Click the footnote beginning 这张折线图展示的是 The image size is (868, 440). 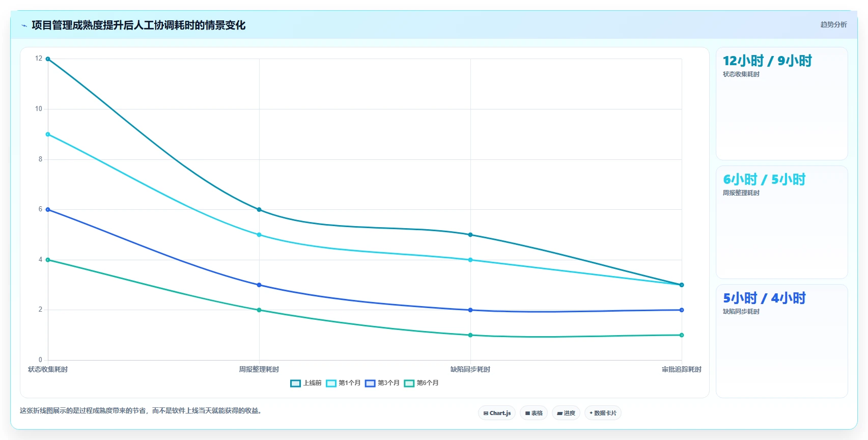[142, 411]
